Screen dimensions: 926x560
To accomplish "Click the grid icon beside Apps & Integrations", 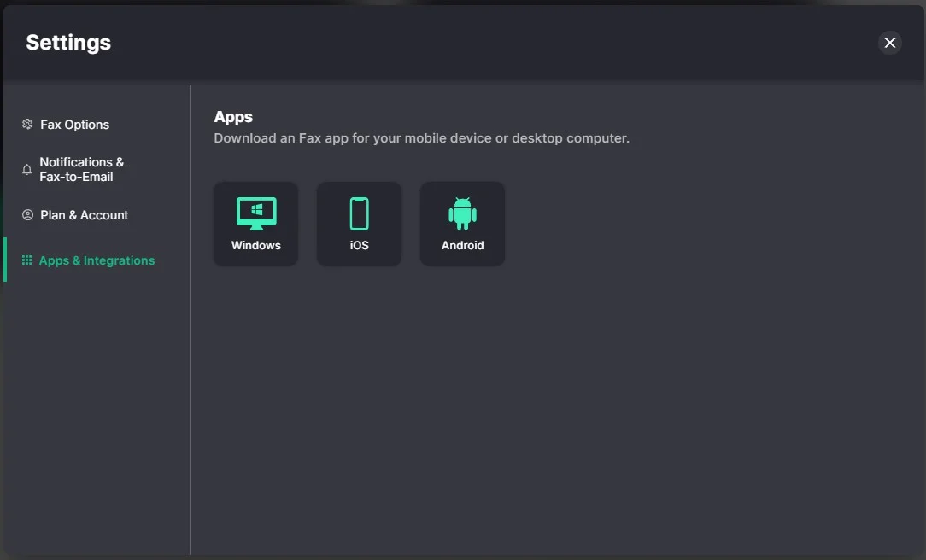I will [x=27, y=260].
